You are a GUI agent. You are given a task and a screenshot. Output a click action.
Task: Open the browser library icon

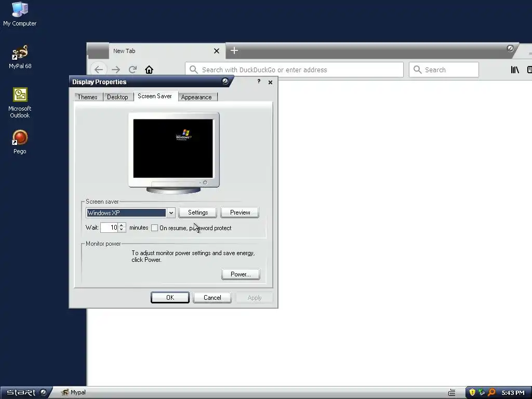[515, 70]
